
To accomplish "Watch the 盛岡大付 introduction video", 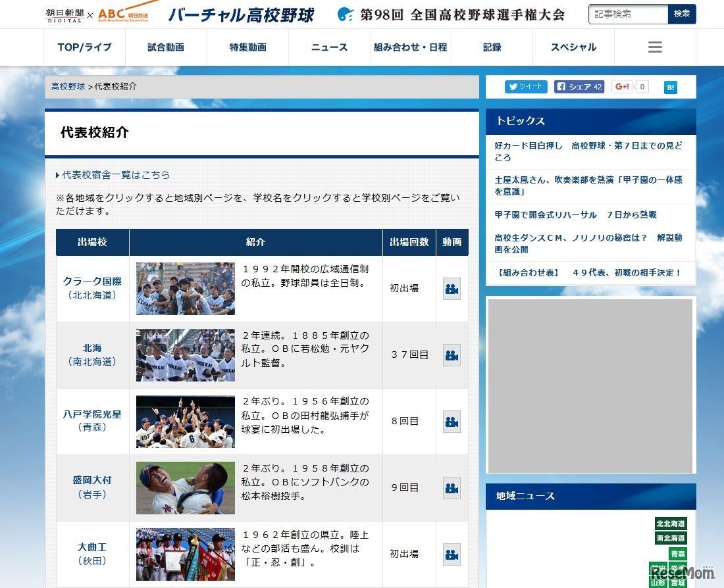I will coord(452,488).
